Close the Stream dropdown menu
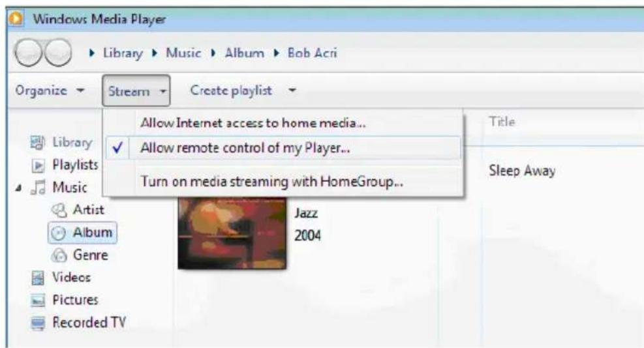The width and height of the screenshot is (644, 348). click(x=136, y=91)
